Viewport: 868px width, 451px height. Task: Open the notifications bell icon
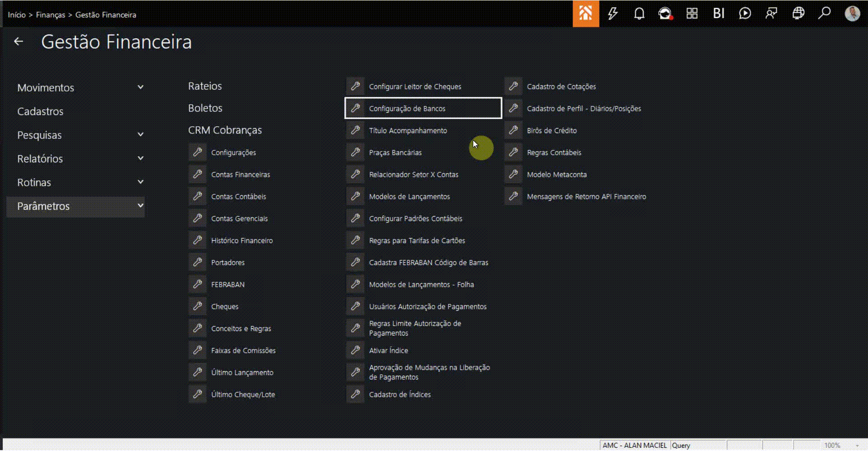tap(639, 14)
